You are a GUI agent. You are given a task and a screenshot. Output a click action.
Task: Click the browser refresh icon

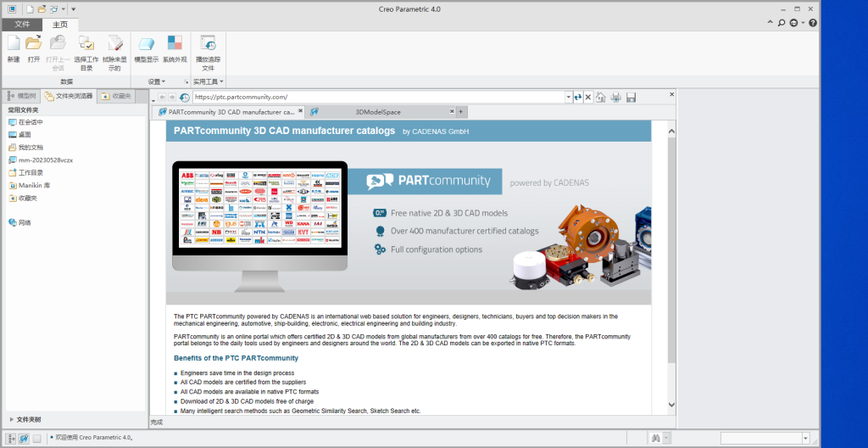578,97
